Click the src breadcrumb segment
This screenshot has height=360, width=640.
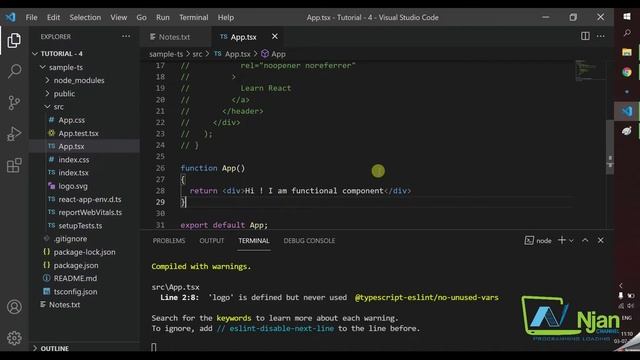pos(197,54)
